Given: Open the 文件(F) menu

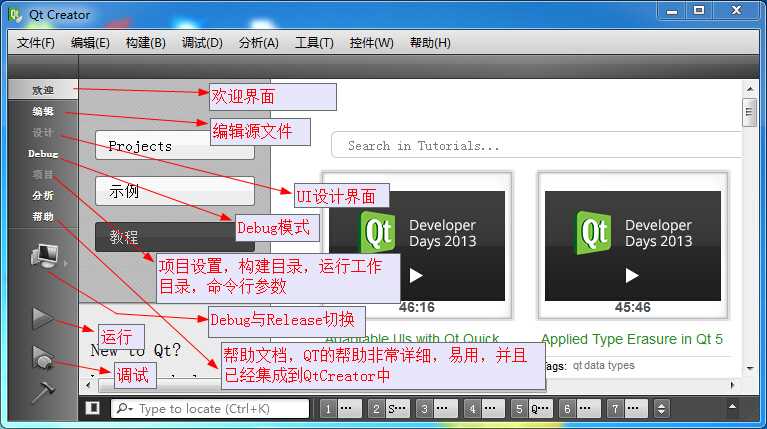Looking at the screenshot, I should [36, 43].
